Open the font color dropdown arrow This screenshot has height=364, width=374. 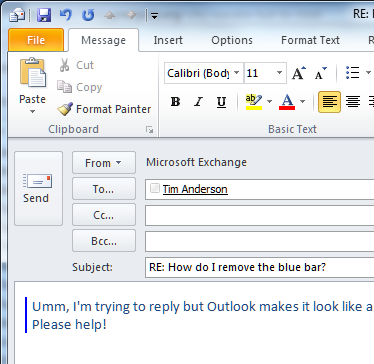pos(302,102)
